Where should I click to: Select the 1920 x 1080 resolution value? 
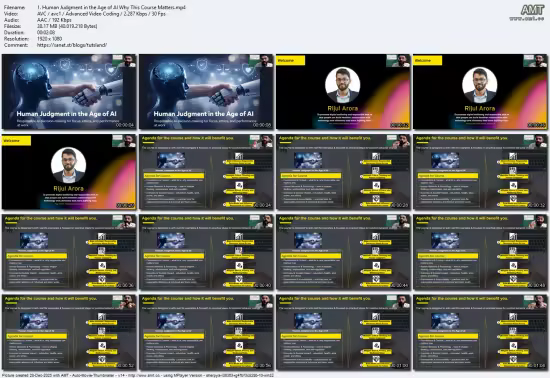click(x=49, y=39)
